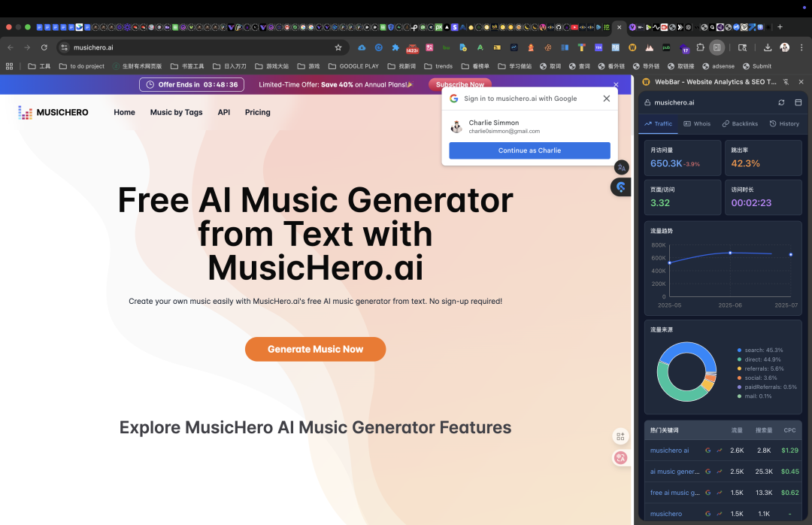Click Continue as Charlie button
The width and height of the screenshot is (812, 525).
click(x=529, y=150)
